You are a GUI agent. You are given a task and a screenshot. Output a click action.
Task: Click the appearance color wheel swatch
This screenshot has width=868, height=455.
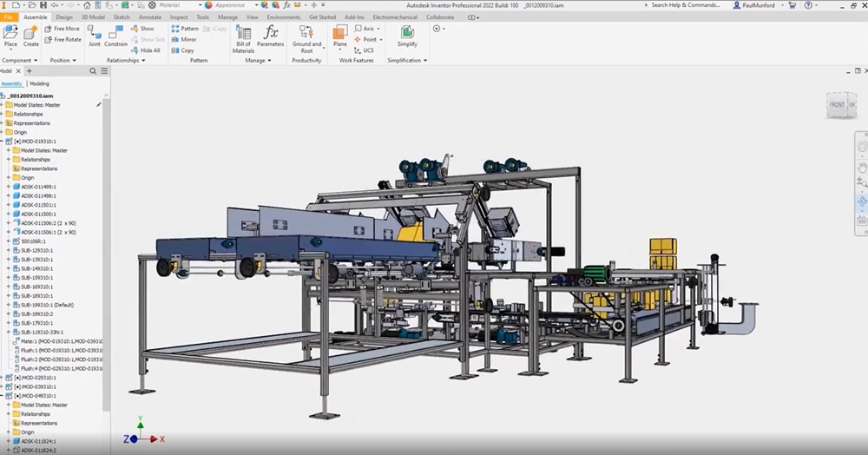pyautogui.click(x=208, y=5)
